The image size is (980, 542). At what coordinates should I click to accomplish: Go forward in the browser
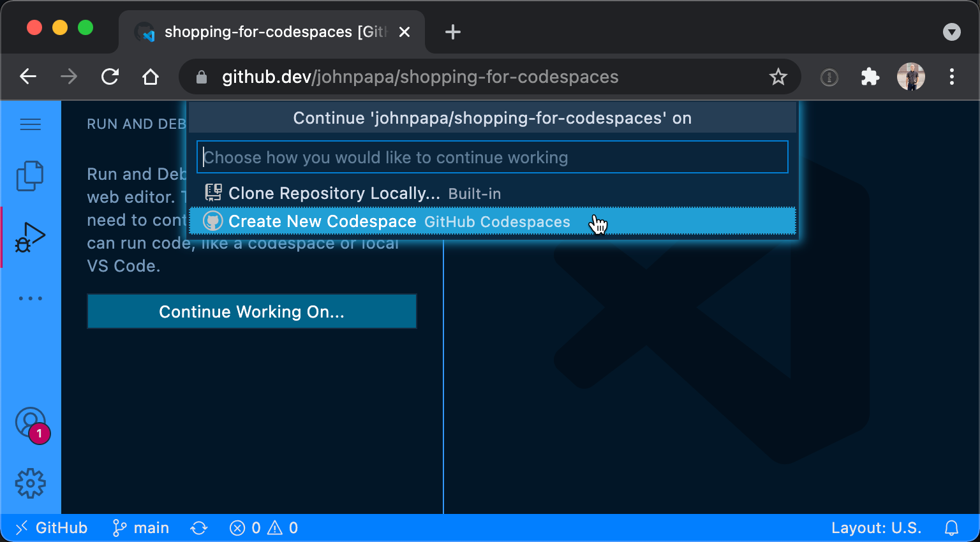[69, 77]
